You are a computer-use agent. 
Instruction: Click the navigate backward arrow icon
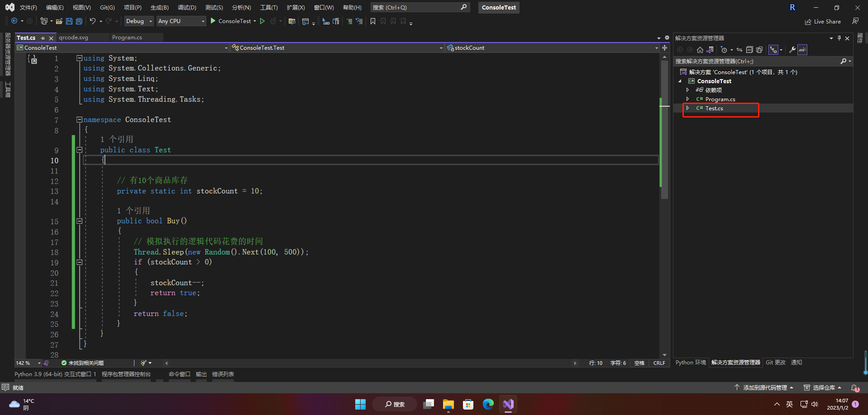[14, 21]
